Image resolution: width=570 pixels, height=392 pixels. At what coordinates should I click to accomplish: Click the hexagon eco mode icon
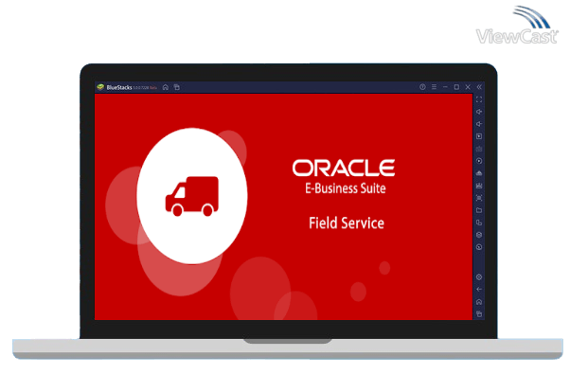(479, 235)
